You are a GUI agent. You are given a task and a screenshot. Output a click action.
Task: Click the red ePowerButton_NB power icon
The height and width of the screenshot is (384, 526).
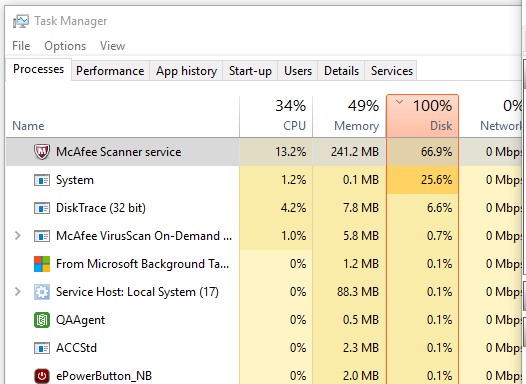[x=42, y=376]
